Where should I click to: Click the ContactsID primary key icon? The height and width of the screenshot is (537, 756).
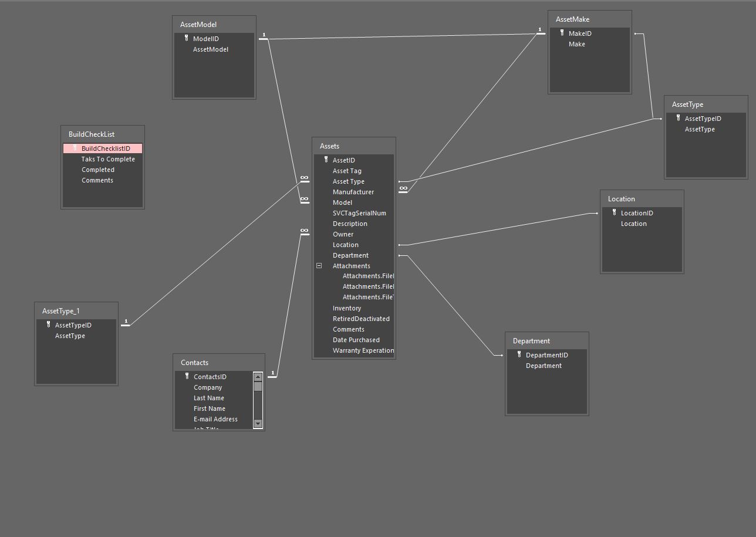click(187, 376)
